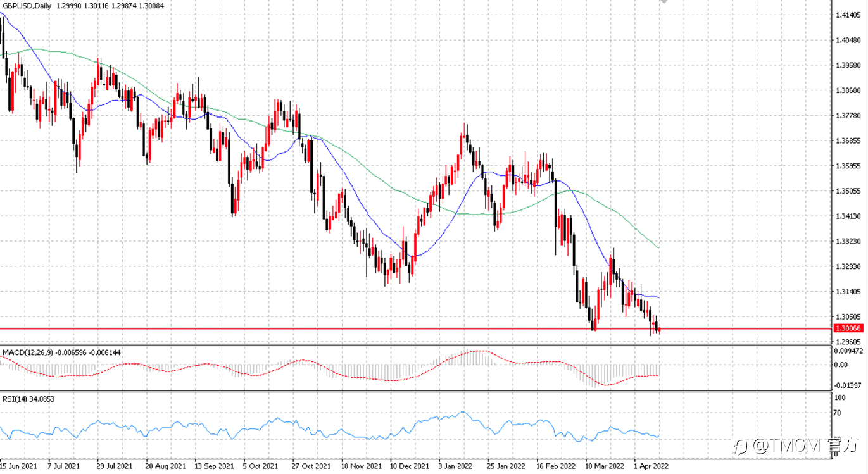Viewport: 868px width, 474px height.
Task: Select the red 1.30066 current price label
Action: click(x=848, y=328)
